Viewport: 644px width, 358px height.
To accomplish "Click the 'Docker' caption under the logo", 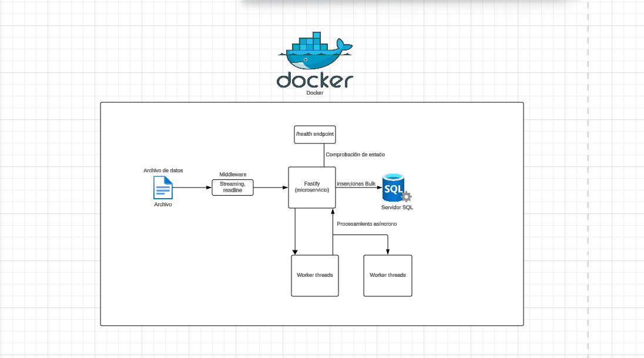I will (x=314, y=93).
